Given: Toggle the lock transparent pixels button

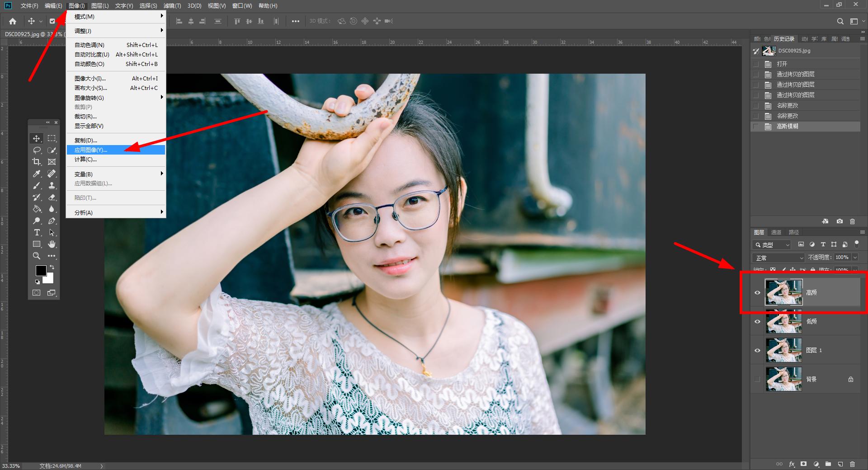Looking at the screenshot, I should point(773,270).
